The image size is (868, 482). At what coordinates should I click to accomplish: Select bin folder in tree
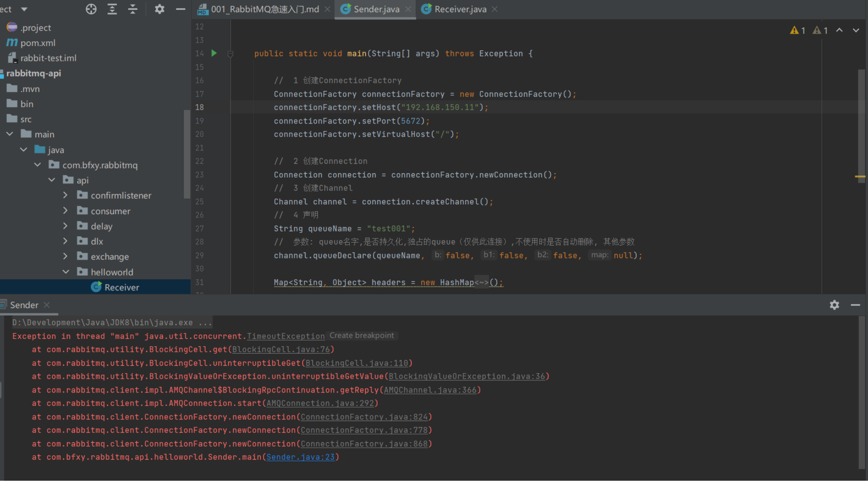pos(27,104)
